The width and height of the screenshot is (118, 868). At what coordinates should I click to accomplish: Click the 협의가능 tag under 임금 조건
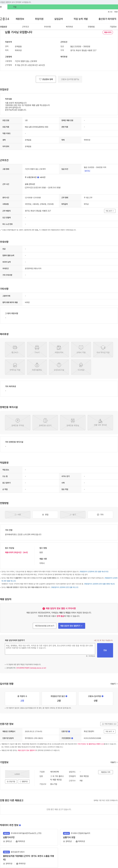click(87, 171)
